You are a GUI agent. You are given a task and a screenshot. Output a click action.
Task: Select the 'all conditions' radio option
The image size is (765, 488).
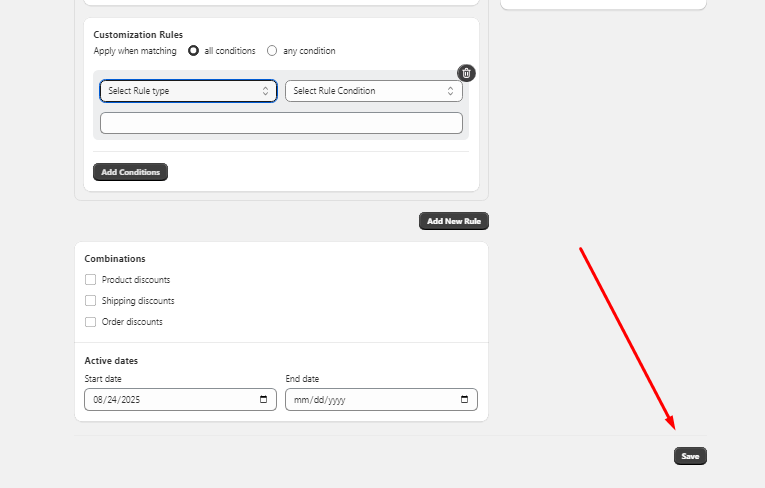click(x=193, y=51)
